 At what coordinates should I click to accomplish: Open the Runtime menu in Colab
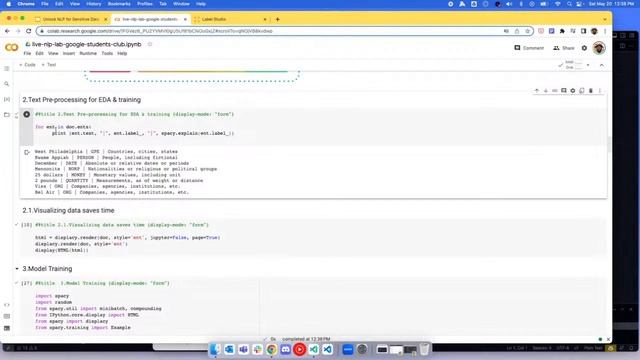[88, 53]
